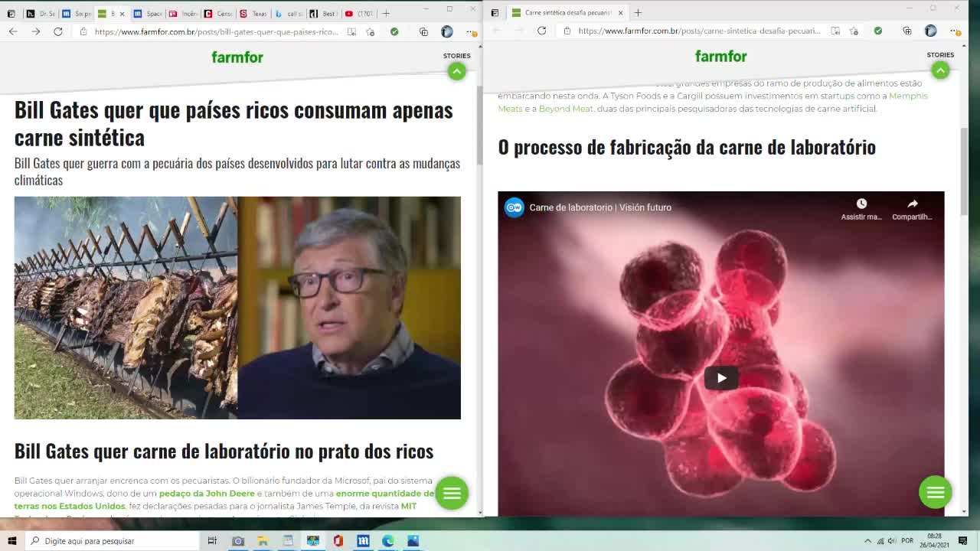Open the tab actions menu in left browser
Image resolution: width=980 pixels, height=551 pixels.
[11, 13]
